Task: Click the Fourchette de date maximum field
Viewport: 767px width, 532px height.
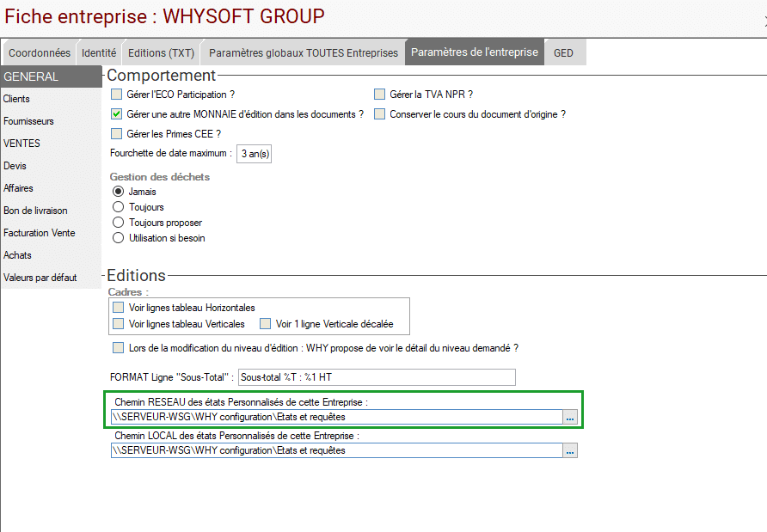Action: (x=254, y=154)
